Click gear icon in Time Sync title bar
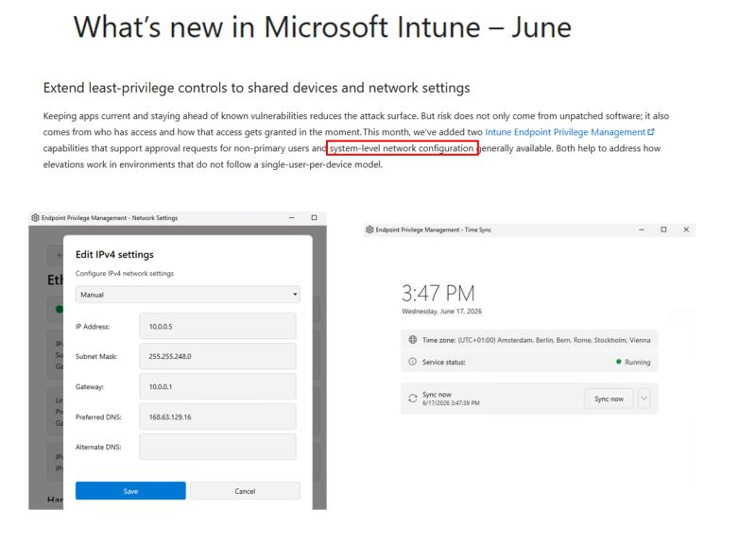Image resolution: width=756 pixels, height=543 pixels. tap(369, 229)
